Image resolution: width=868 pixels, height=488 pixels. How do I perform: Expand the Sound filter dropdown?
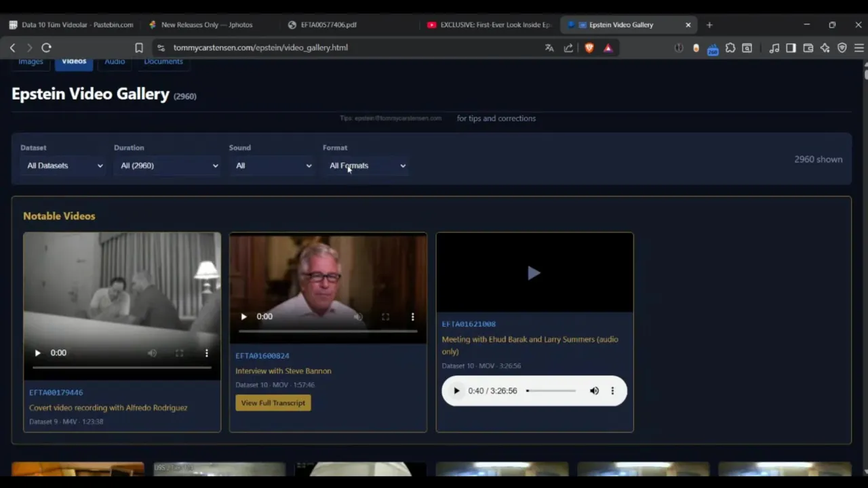(273, 165)
